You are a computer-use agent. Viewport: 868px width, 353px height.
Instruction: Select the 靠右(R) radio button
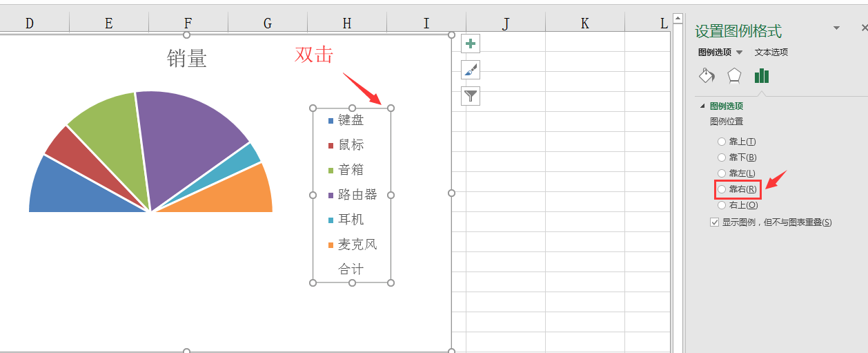pos(722,189)
